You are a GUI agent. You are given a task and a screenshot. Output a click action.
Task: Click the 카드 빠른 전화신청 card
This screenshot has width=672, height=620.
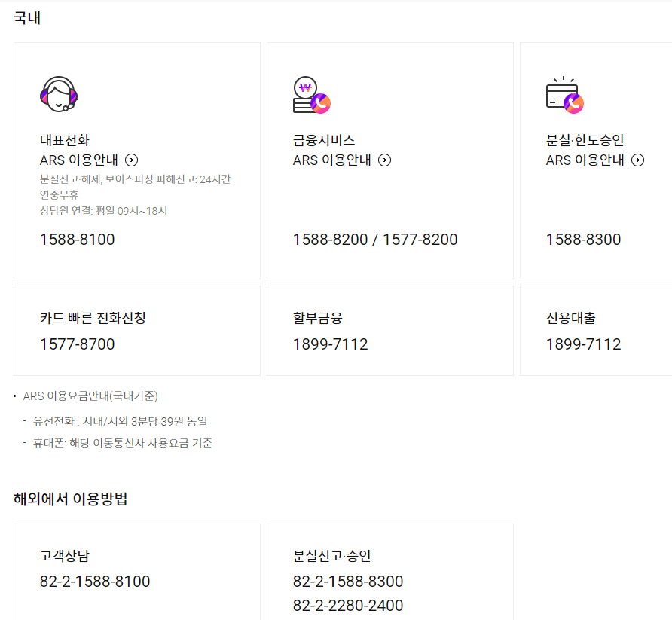(136, 331)
